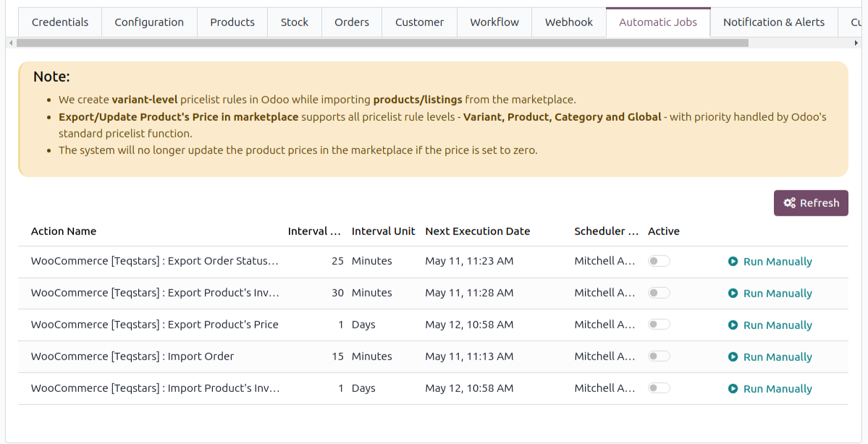868x444 pixels.
Task: Click date May 11, 11:28 AM
Action: tap(469, 292)
